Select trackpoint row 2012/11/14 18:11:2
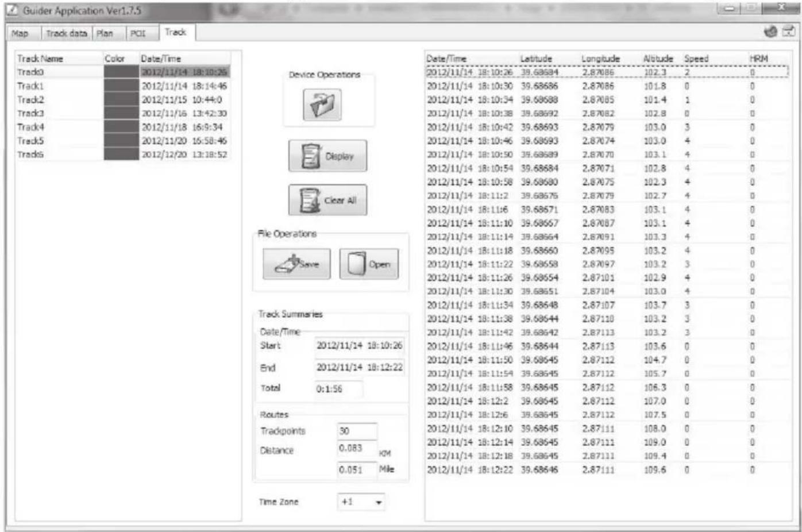 [x=607, y=195]
